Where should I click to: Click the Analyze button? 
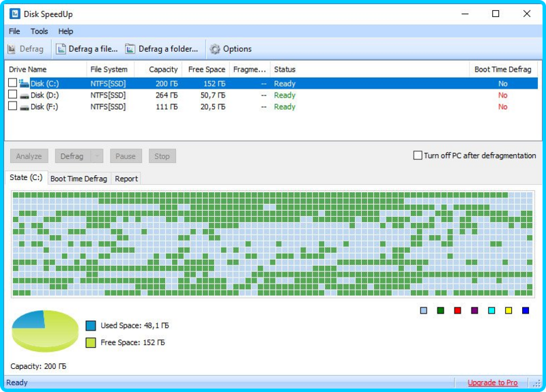point(29,156)
